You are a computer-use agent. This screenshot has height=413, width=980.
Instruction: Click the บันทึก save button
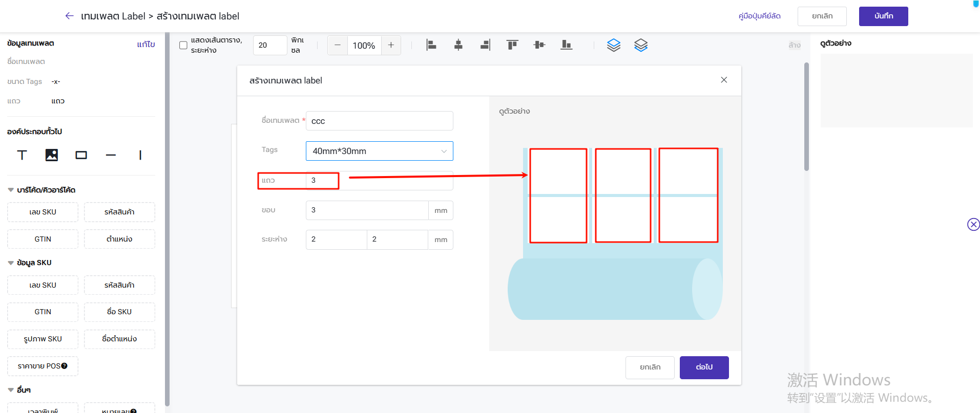click(883, 16)
